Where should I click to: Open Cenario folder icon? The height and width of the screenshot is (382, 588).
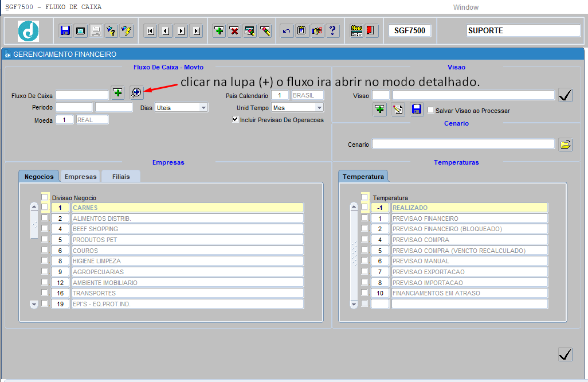click(x=566, y=145)
